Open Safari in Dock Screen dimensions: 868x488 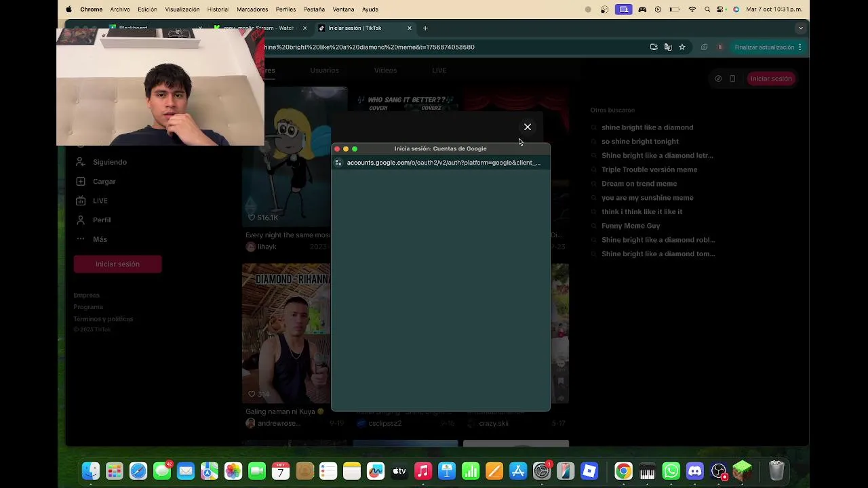(x=138, y=470)
